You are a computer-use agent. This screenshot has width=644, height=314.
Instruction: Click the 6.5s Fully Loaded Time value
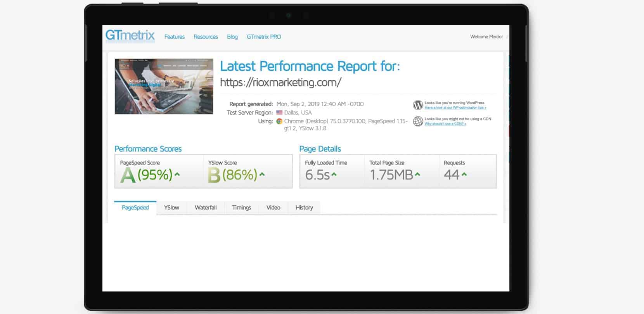coord(317,175)
